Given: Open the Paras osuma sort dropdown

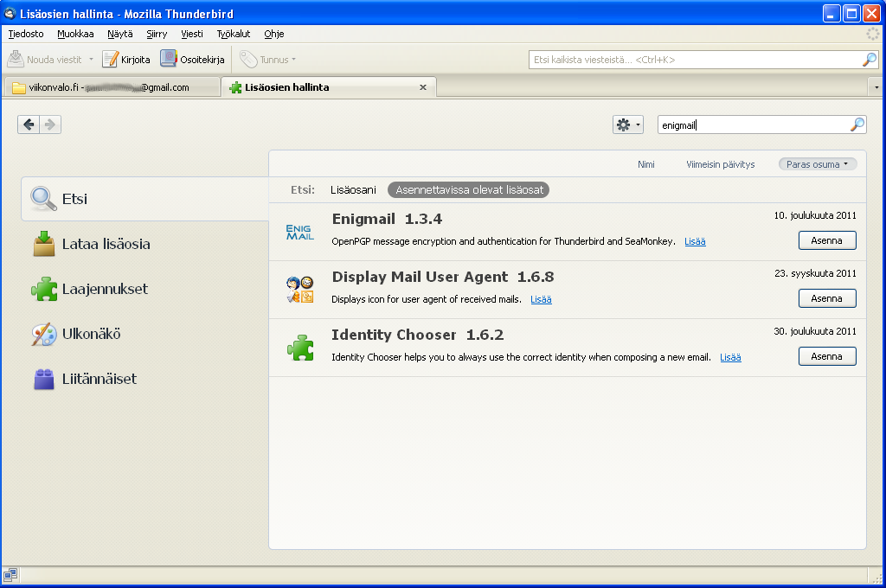Looking at the screenshot, I should coord(818,164).
